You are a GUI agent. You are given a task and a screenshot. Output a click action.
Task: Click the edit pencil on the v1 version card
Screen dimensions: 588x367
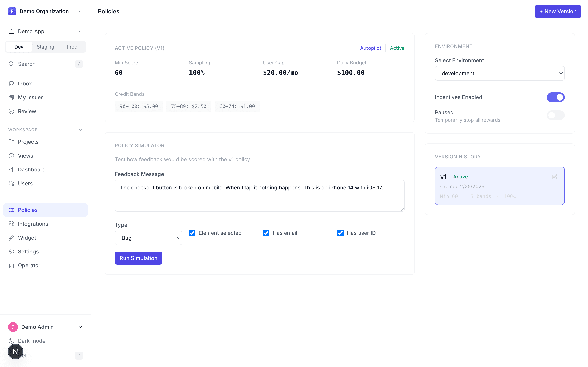pos(555,177)
